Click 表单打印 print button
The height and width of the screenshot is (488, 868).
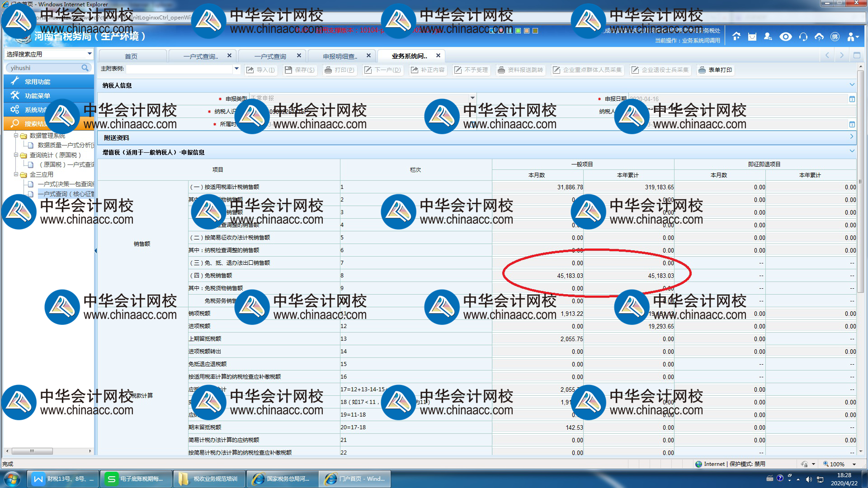[x=715, y=70]
